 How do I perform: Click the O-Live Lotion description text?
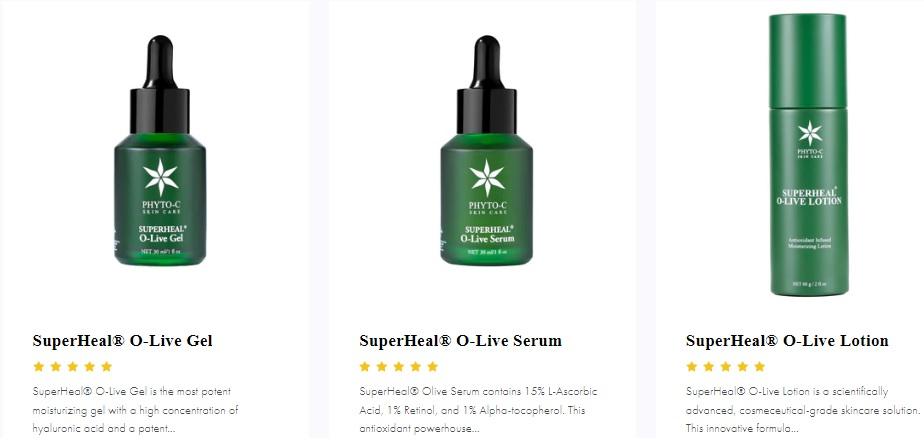(803, 410)
